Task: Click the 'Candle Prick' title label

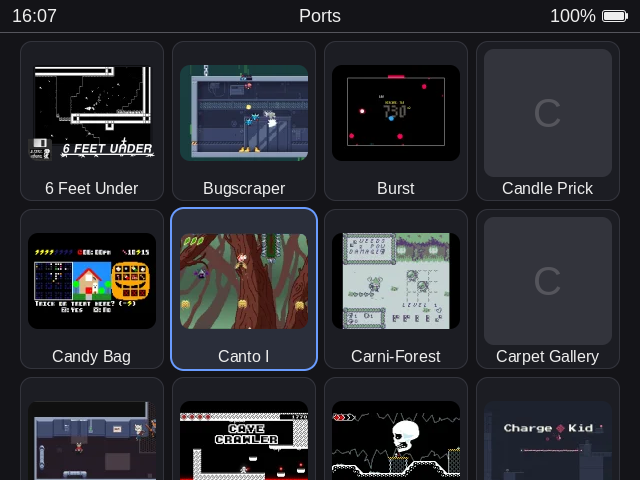Action: point(548,189)
